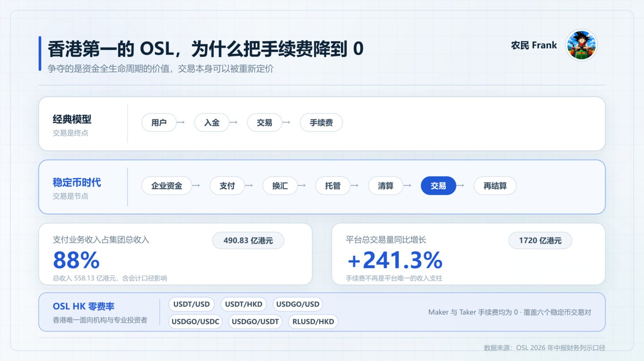Click the 支付业务收入占集团总收入 label
Image resolution: width=644 pixels, height=361 pixels.
(x=101, y=240)
